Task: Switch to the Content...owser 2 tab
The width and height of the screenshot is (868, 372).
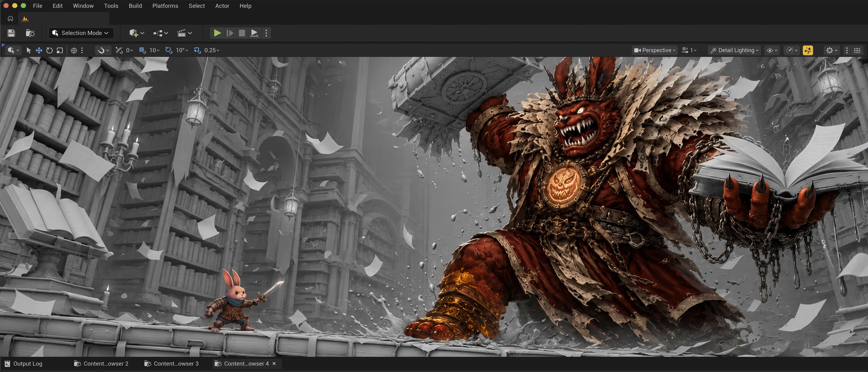Action: [x=101, y=364]
